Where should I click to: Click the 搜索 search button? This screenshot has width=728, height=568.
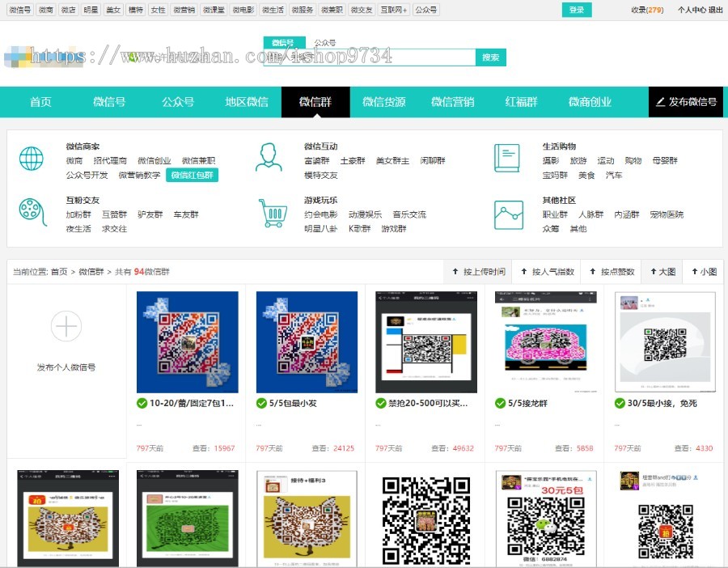(x=491, y=57)
